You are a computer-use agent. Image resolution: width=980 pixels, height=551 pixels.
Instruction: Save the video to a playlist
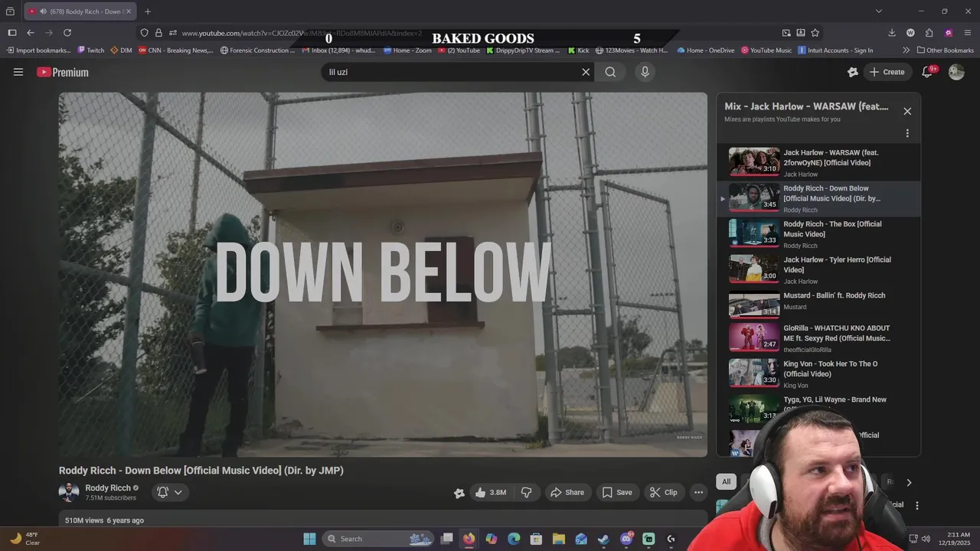(x=617, y=492)
